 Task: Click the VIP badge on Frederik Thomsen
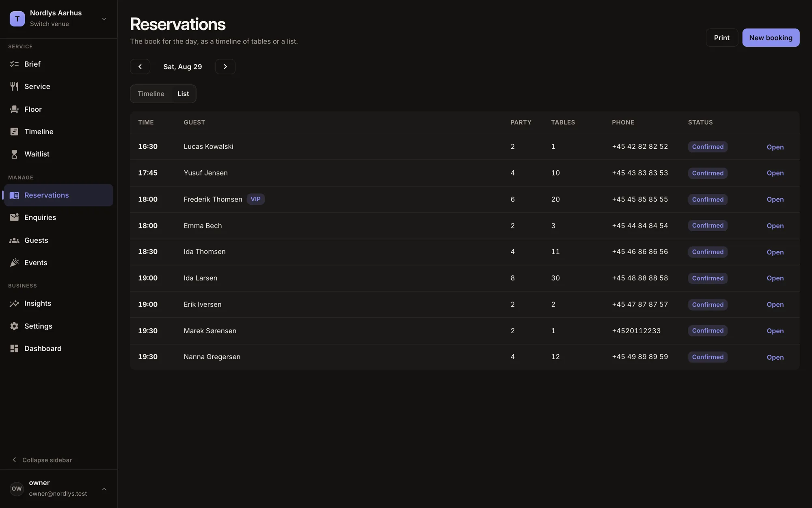[255, 199]
